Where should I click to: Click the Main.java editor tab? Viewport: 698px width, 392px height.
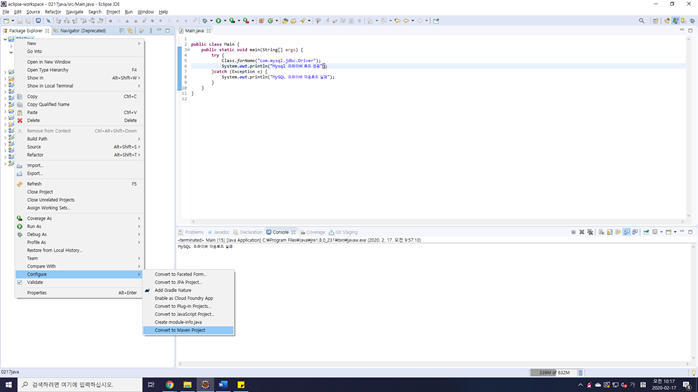click(x=195, y=31)
